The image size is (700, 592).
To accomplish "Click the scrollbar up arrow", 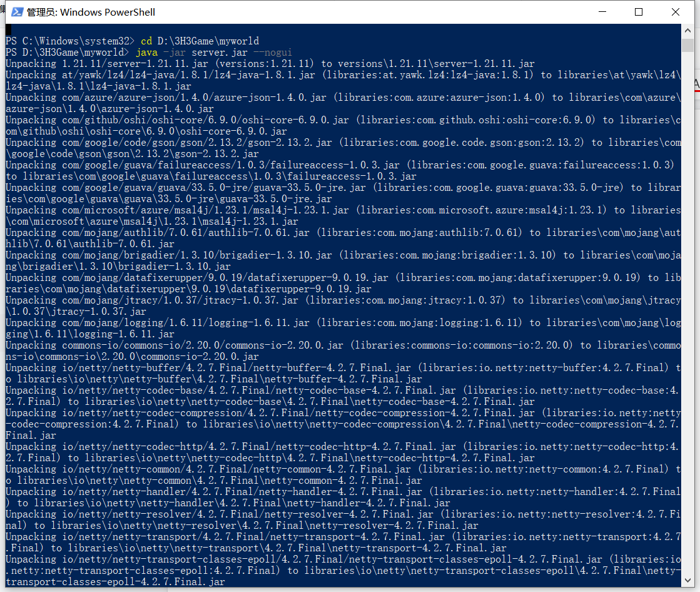I will tap(687, 31).
